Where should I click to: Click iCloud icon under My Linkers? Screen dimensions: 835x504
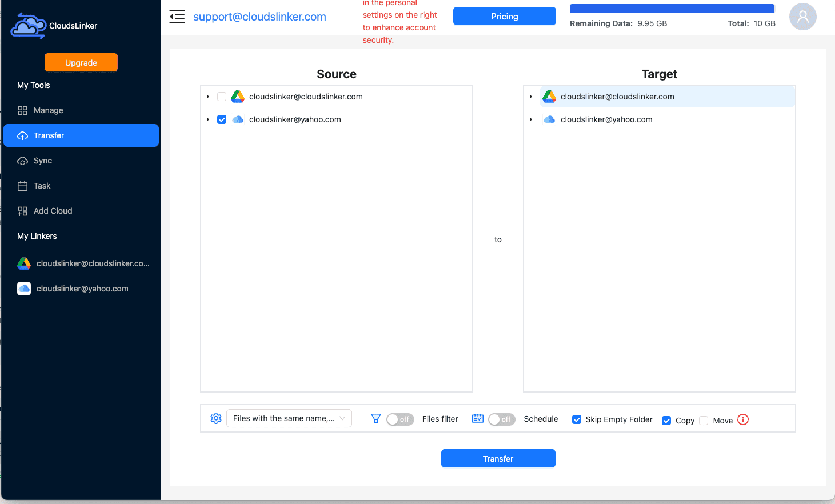click(24, 289)
